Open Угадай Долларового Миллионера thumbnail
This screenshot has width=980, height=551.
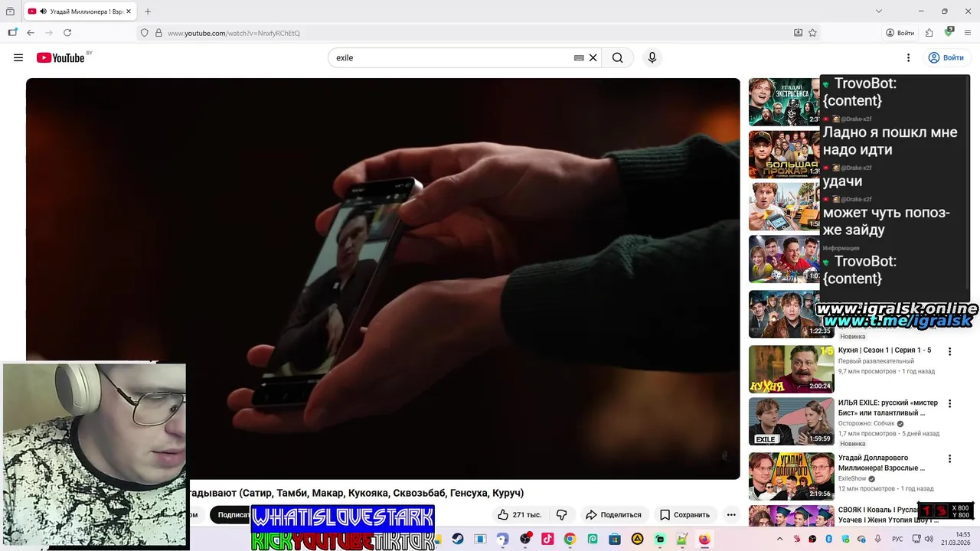[x=791, y=476]
